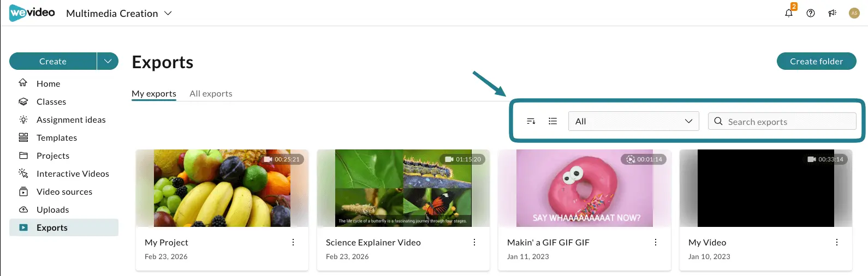Open the help question mark icon

(811, 13)
